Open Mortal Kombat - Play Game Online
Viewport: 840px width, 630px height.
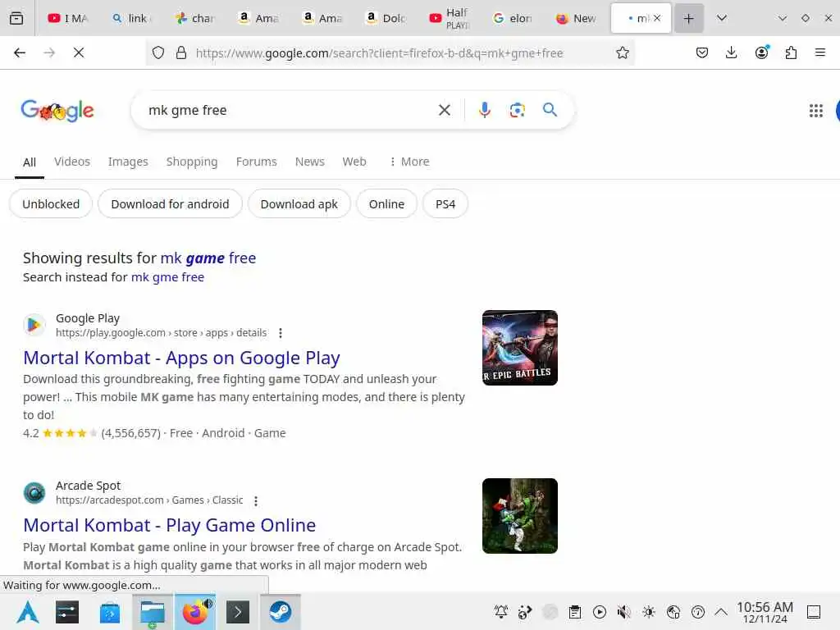pos(169,525)
